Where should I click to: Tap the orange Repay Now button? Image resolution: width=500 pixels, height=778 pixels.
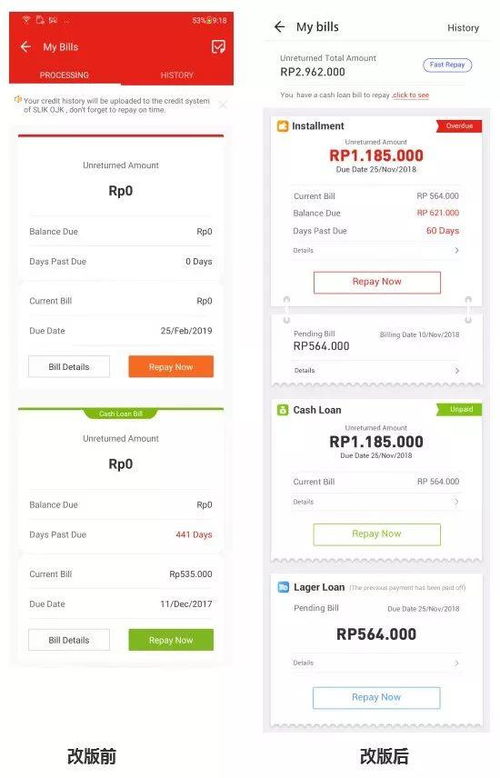(x=171, y=367)
